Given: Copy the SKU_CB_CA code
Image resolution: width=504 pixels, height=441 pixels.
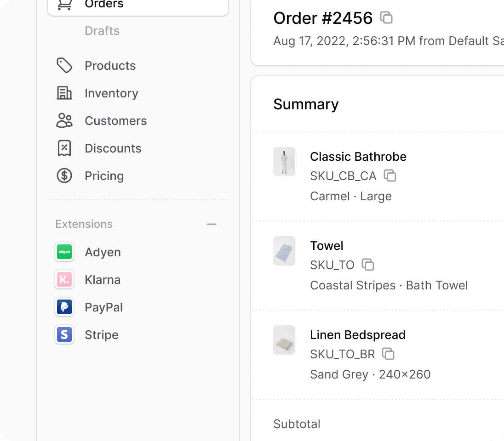Looking at the screenshot, I should [x=390, y=175].
